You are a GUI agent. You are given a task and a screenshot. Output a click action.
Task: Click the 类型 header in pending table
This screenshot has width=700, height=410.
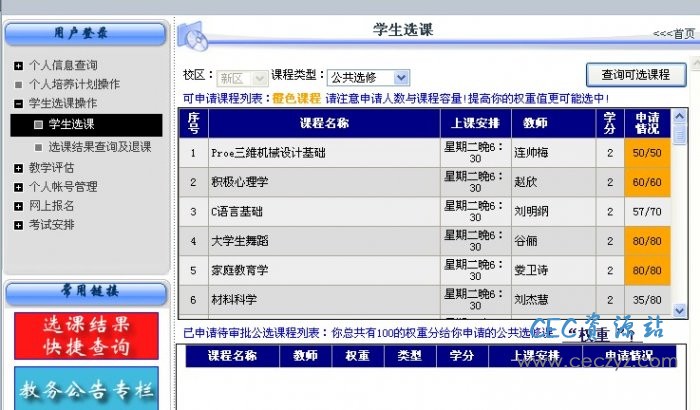click(410, 356)
